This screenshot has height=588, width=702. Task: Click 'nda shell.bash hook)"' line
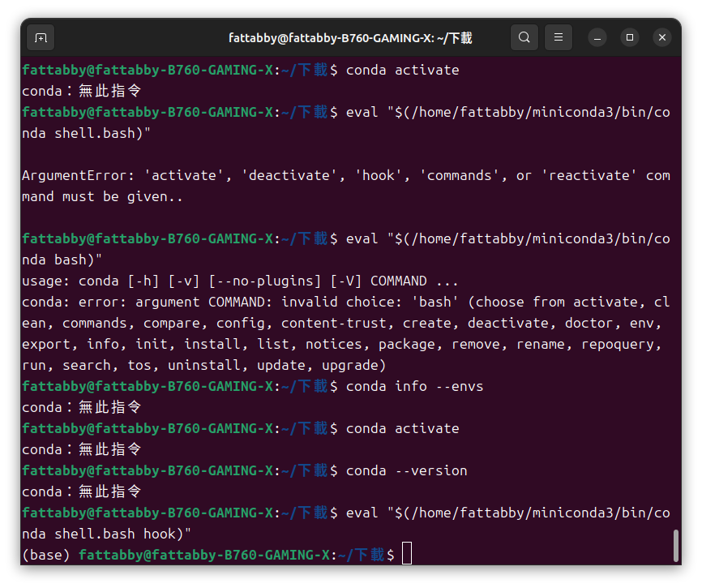106,534
